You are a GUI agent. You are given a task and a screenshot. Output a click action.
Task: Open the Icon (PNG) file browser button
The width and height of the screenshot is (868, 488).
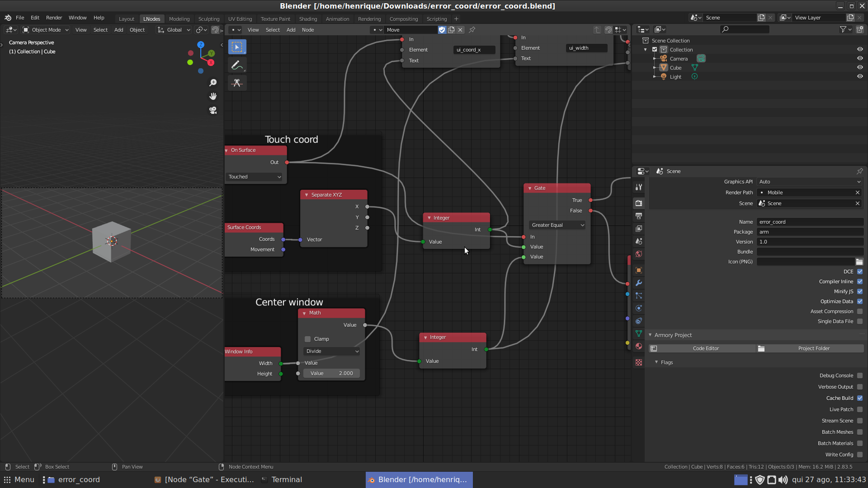pos(859,262)
